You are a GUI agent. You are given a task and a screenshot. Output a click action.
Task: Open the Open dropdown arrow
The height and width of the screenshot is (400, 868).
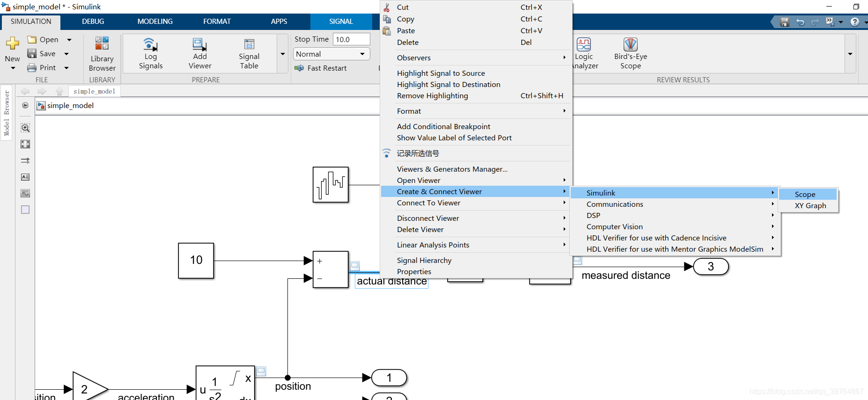click(69, 40)
